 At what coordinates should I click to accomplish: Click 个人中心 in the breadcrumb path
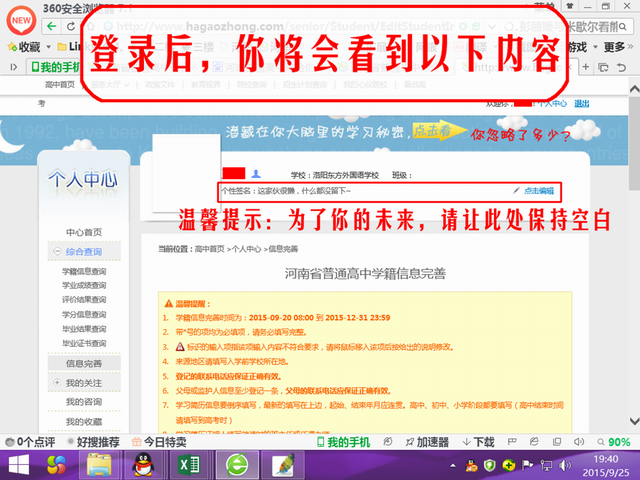247,249
